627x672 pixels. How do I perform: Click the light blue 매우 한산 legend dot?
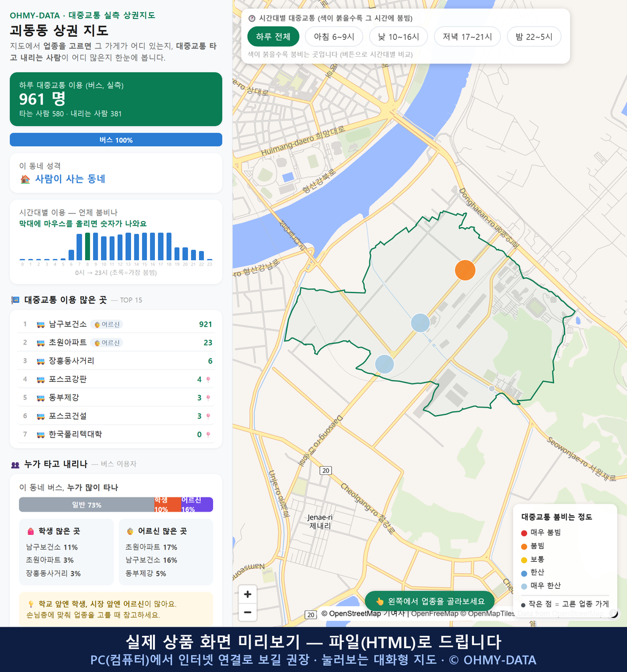(x=524, y=586)
